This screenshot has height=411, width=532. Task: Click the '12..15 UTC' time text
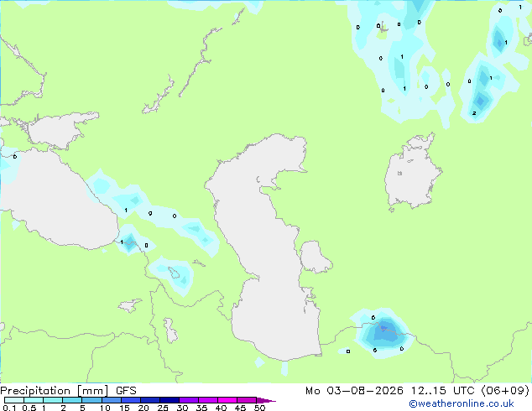tap(442, 391)
